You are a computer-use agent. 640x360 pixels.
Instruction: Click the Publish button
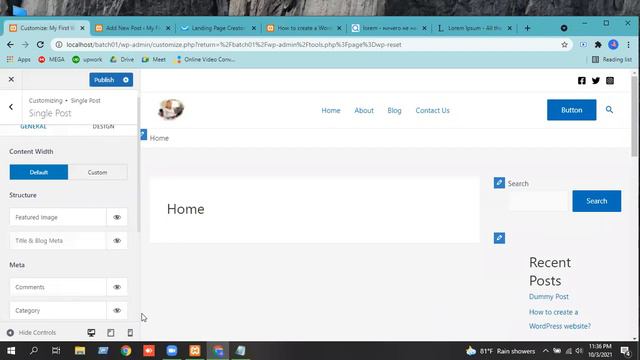[x=104, y=80]
